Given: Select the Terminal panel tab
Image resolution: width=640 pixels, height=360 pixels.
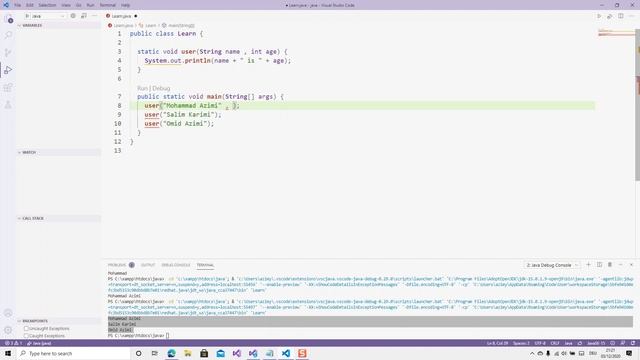Looking at the screenshot, I should click(x=205, y=265).
